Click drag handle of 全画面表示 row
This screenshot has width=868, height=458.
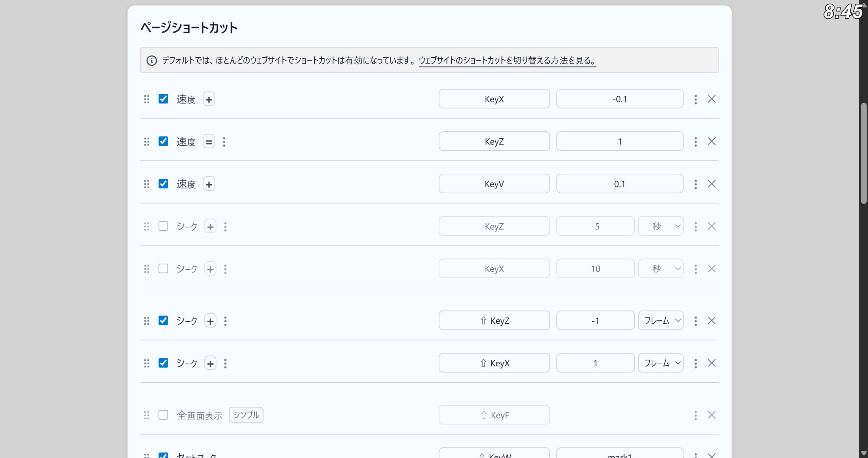[146, 415]
